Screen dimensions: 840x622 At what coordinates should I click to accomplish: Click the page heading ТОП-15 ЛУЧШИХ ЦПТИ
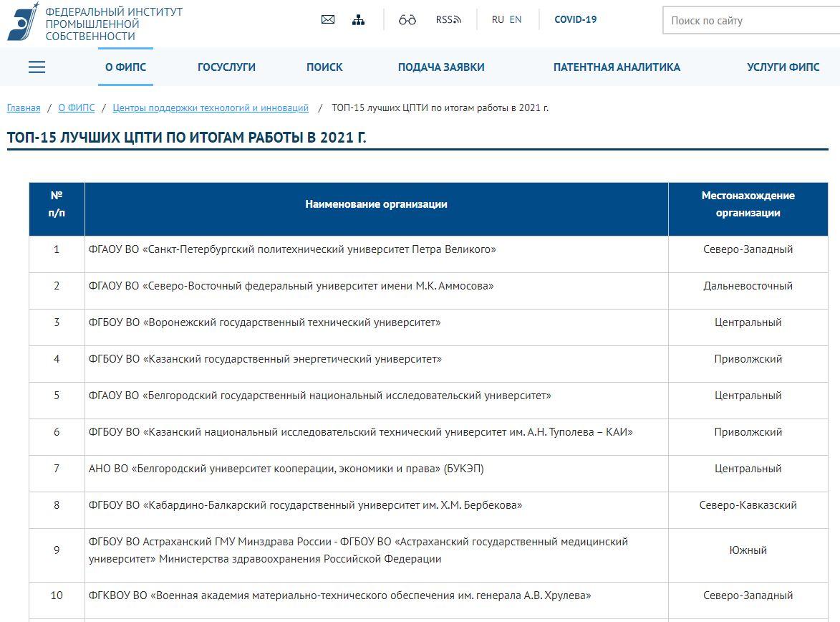[x=186, y=138]
